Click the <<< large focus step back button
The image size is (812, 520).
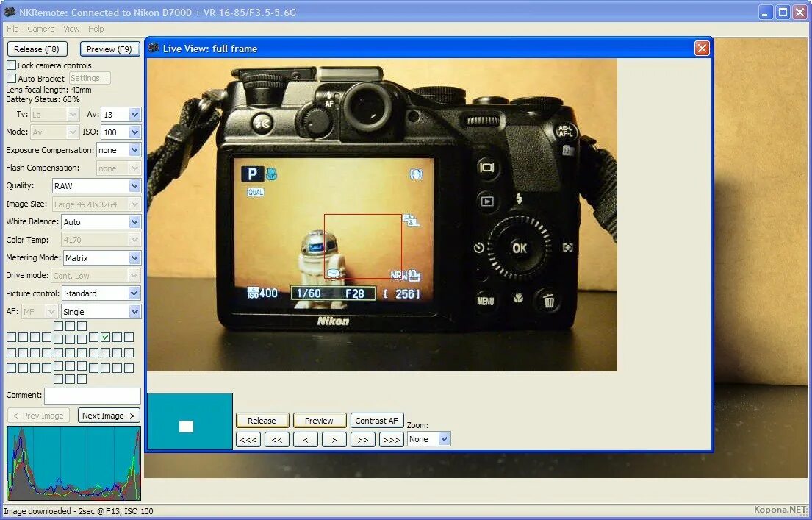[x=248, y=439]
